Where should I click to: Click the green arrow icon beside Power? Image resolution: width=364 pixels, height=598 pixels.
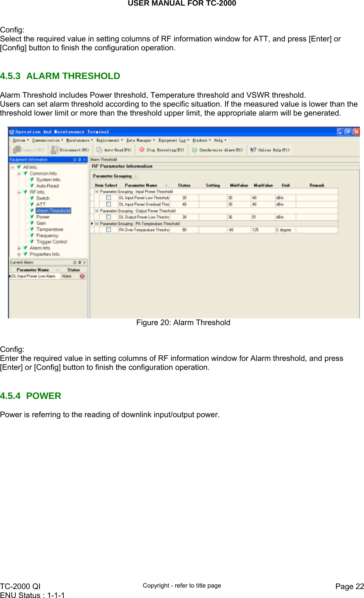click(32, 217)
